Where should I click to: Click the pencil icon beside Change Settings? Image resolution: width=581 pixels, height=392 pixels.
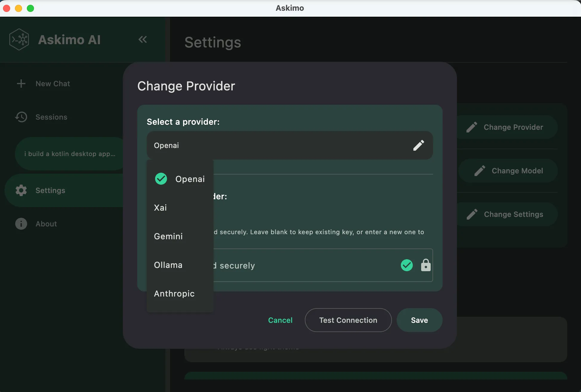(472, 214)
